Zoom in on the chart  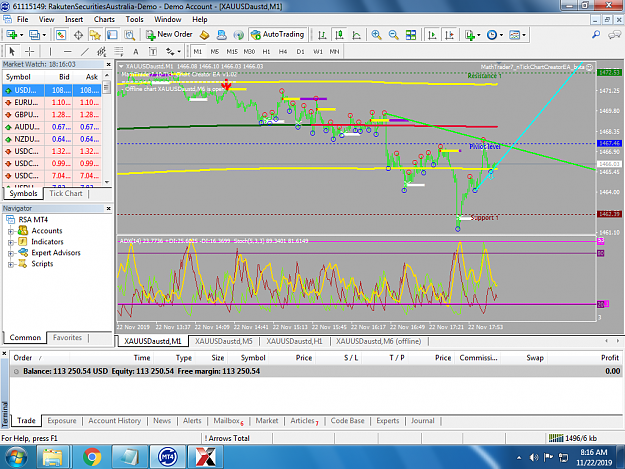376,35
